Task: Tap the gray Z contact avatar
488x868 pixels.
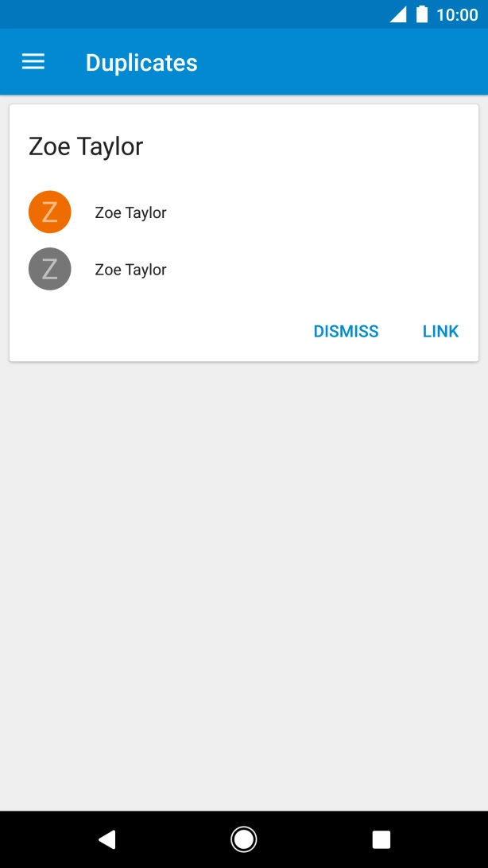Action: (50, 269)
